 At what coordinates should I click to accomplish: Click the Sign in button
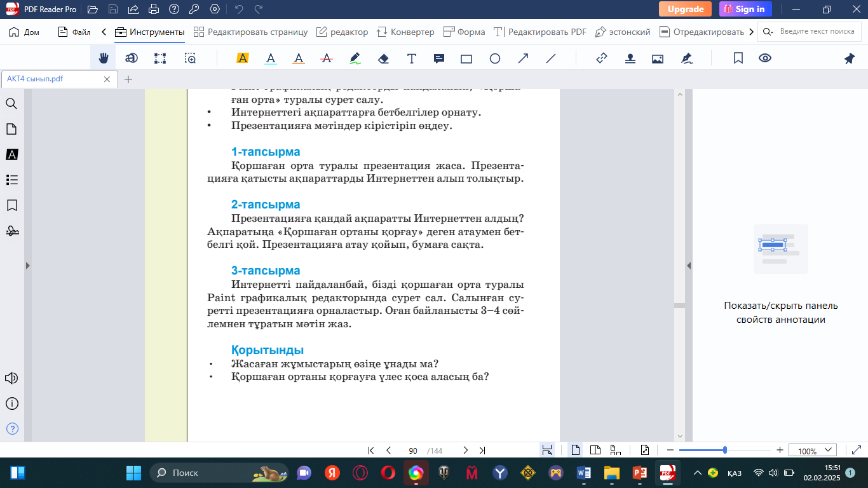pos(745,9)
